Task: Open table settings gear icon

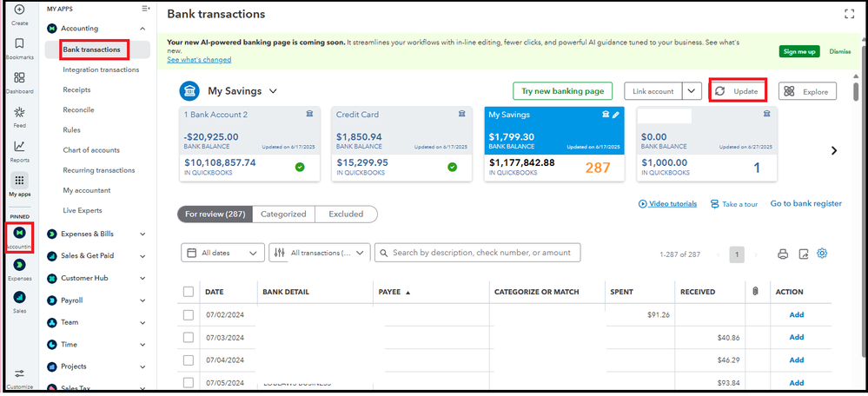Action: click(822, 254)
